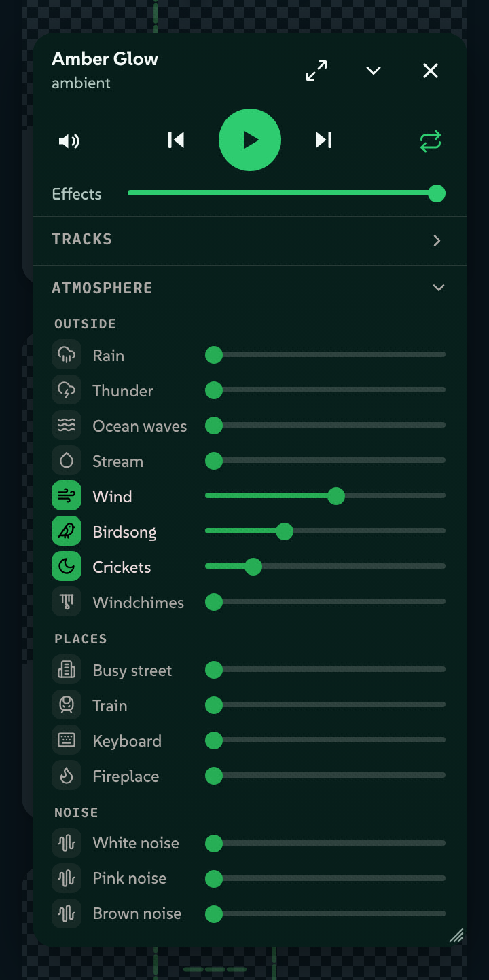This screenshot has width=489, height=980.
Task: Toggle the Ocean waves icon
Action: point(67,426)
